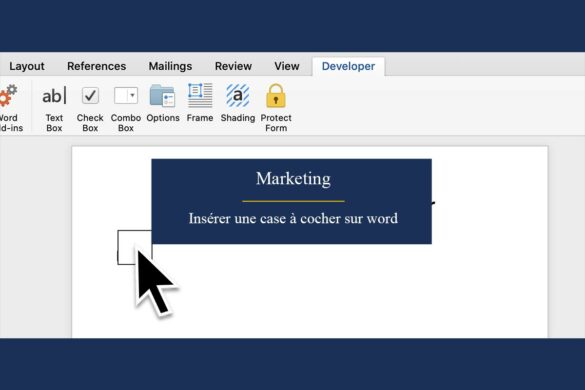Open form field Options
The width and height of the screenshot is (585, 390).
click(163, 103)
